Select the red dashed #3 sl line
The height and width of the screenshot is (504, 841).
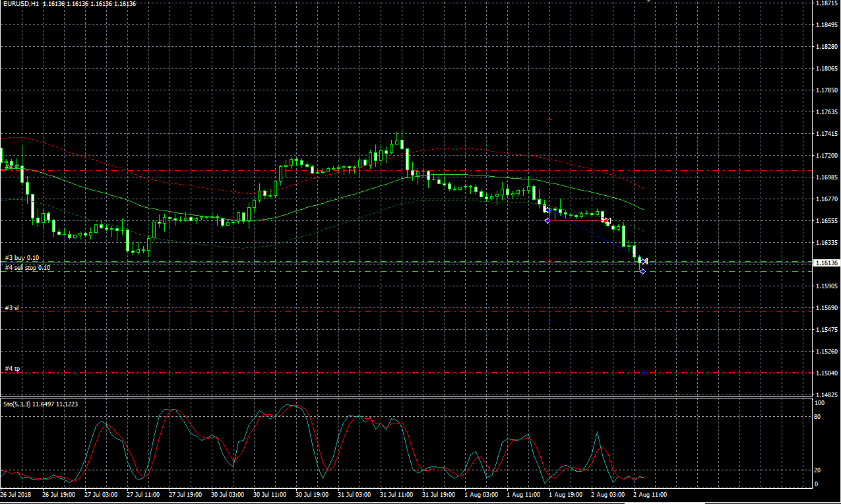(405, 311)
